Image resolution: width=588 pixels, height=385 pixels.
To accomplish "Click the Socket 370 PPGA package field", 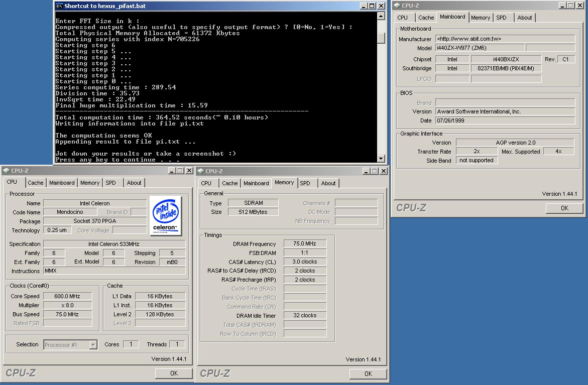I will 95,221.
